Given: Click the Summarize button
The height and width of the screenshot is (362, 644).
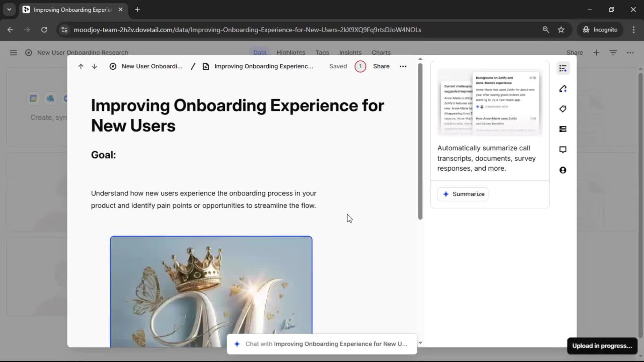Looking at the screenshot, I should click(x=463, y=194).
